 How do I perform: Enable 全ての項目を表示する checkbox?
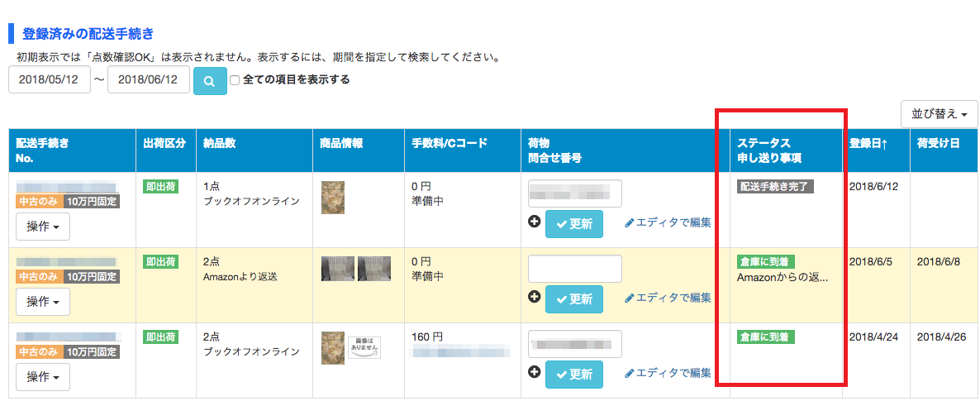pyautogui.click(x=235, y=80)
